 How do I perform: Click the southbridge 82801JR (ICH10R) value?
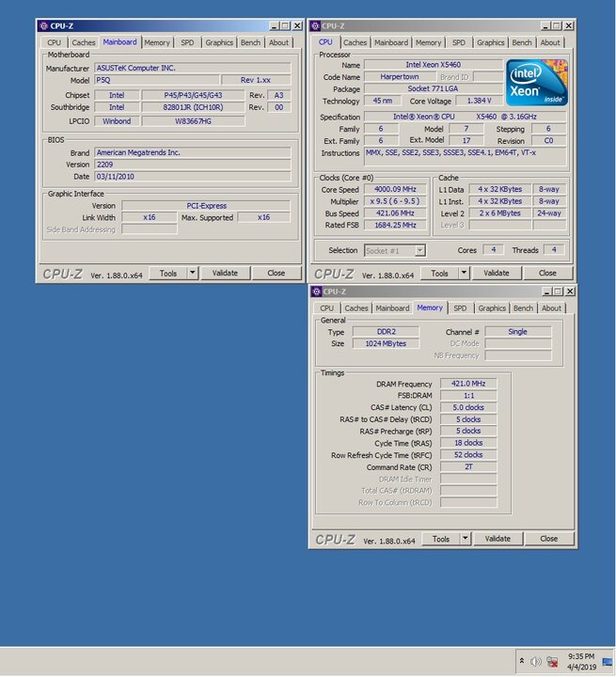(x=193, y=107)
